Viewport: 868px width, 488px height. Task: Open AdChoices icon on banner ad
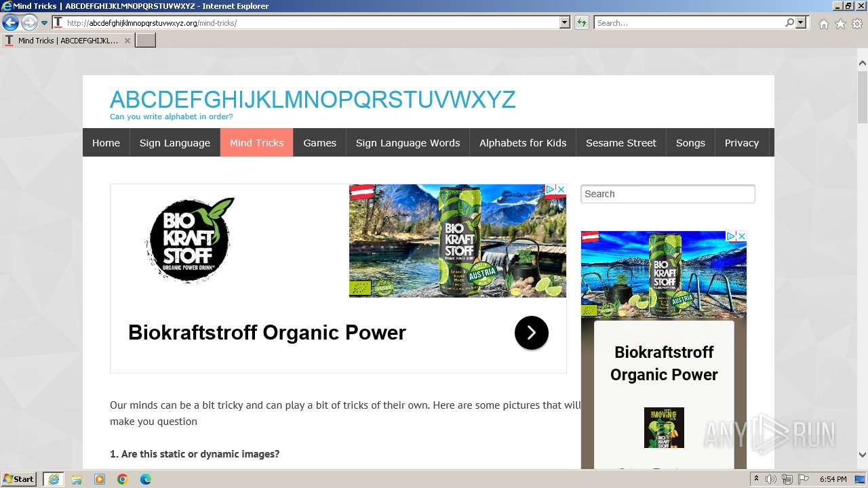pyautogui.click(x=551, y=189)
